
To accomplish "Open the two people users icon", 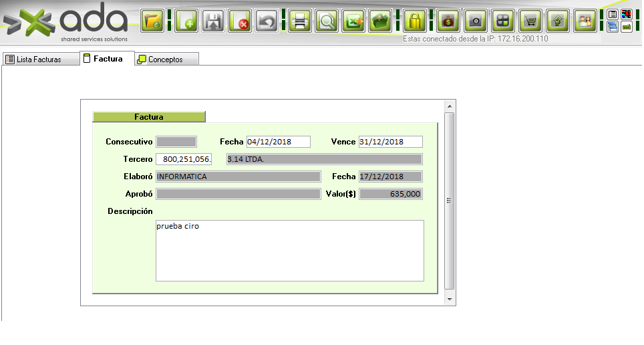I will coord(585,21).
